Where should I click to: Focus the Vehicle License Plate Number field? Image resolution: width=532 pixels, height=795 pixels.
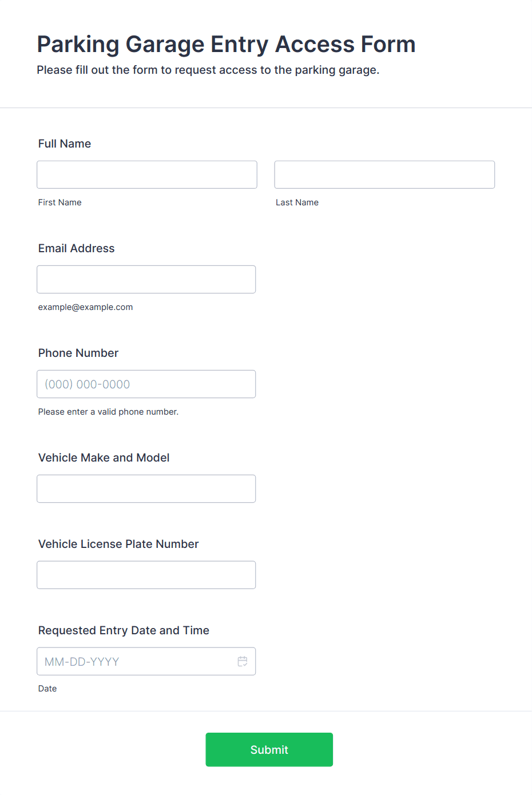pos(146,575)
